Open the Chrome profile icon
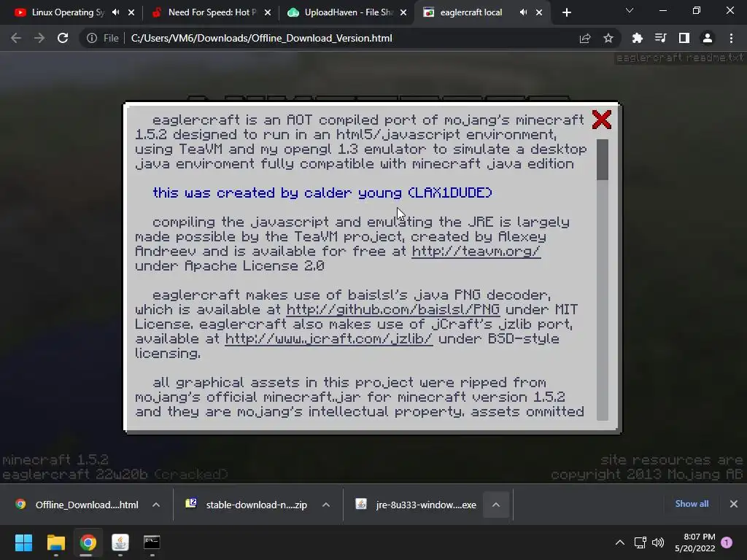 708,38
